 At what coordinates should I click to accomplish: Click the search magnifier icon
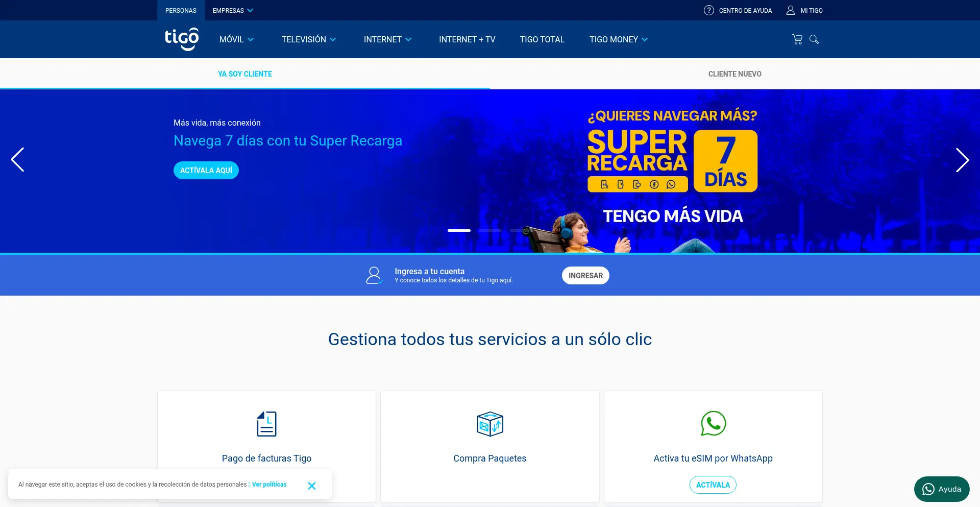pyautogui.click(x=814, y=39)
